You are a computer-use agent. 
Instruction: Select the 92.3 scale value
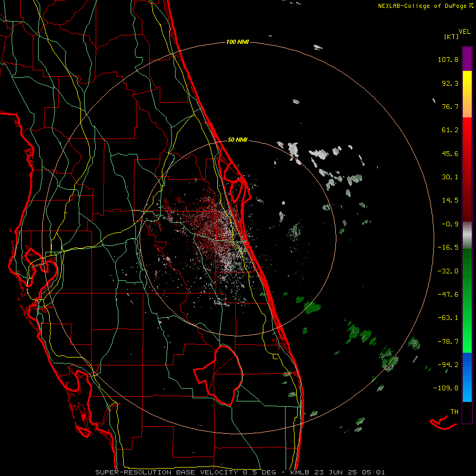[x=450, y=83]
